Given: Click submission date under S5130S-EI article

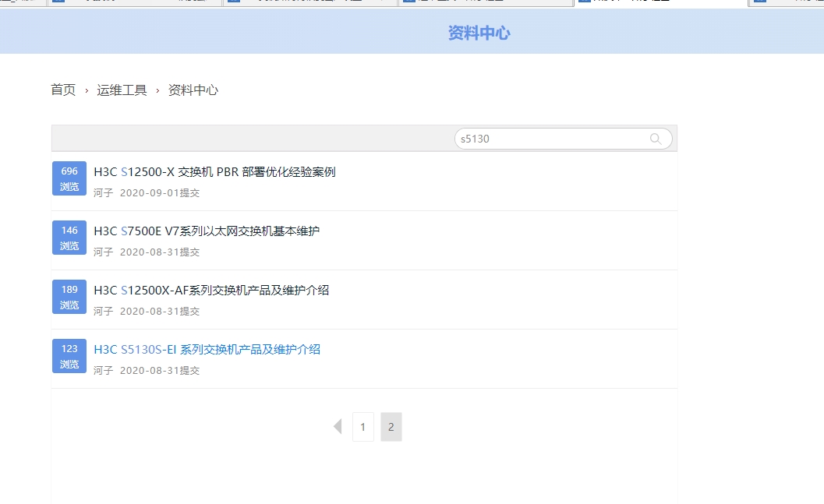Looking at the screenshot, I should (x=160, y=371).
